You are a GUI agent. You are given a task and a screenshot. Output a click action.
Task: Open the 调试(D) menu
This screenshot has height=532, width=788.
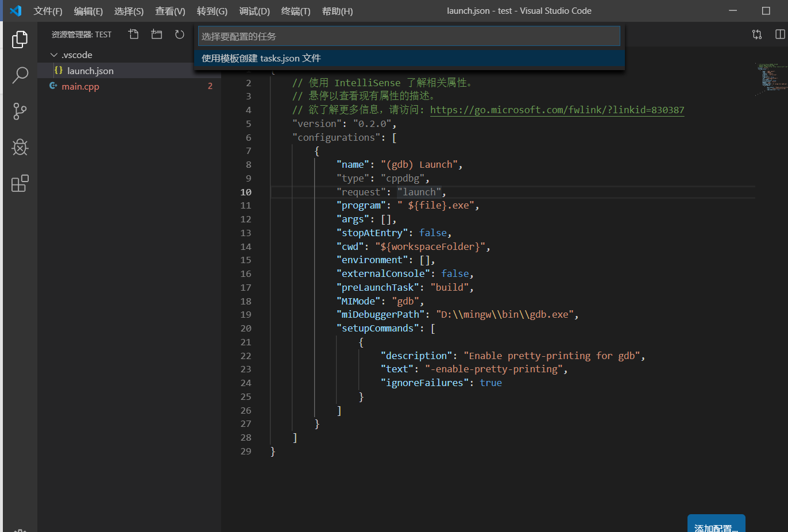click(254, 11)
